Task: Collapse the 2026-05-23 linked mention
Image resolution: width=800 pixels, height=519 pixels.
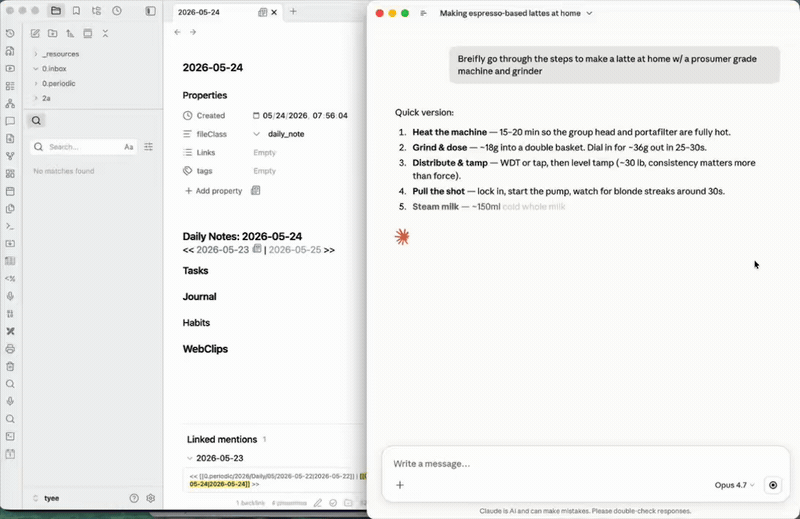Action: (190, 458)
